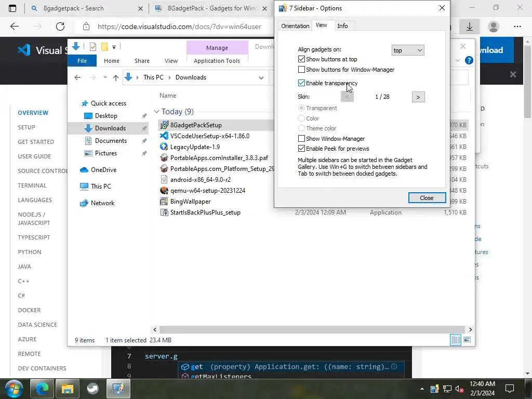Disable Enable transparency checkbox
532x399 pixels.
[301, 83]
